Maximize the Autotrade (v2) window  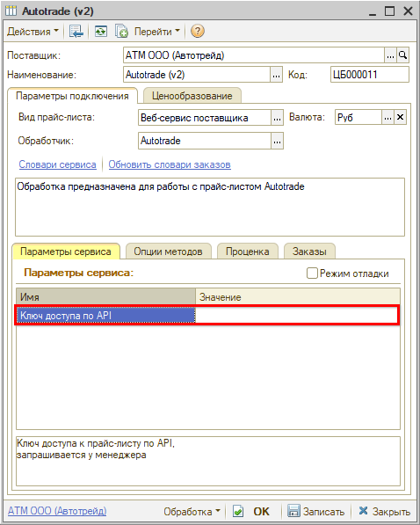point(390,11)
